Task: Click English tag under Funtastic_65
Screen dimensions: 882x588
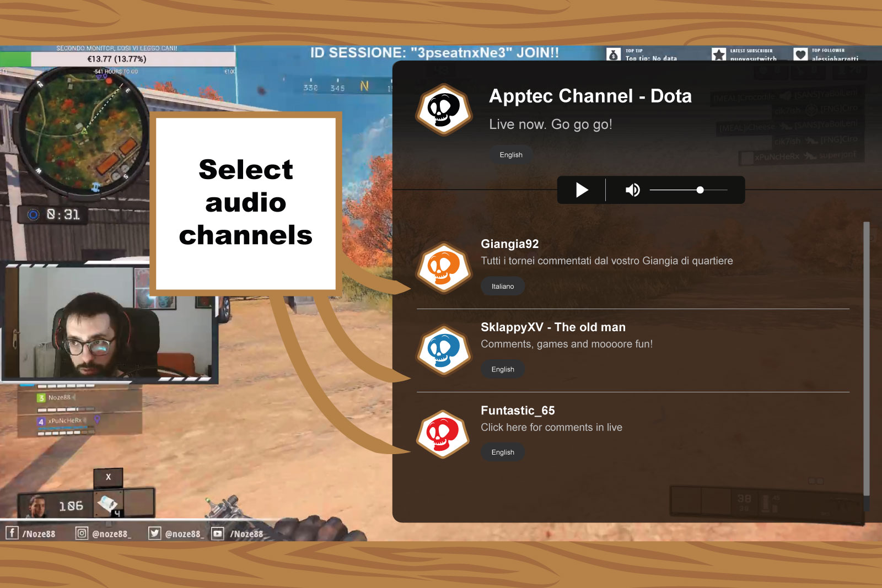Action: tap(503, 452)
